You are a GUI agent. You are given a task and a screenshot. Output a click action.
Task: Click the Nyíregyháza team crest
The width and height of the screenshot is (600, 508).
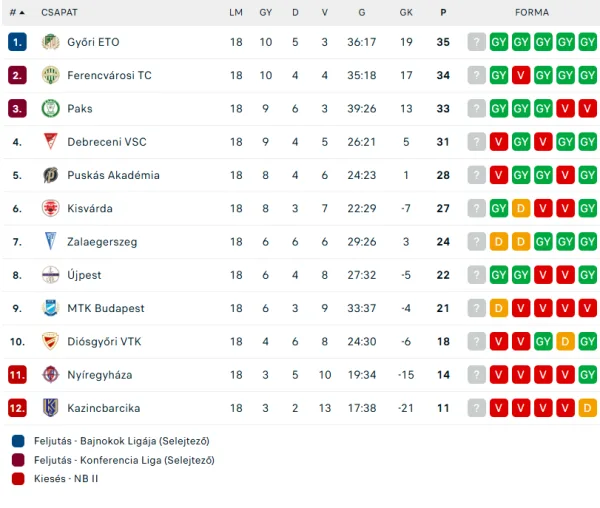pos(50,375)
